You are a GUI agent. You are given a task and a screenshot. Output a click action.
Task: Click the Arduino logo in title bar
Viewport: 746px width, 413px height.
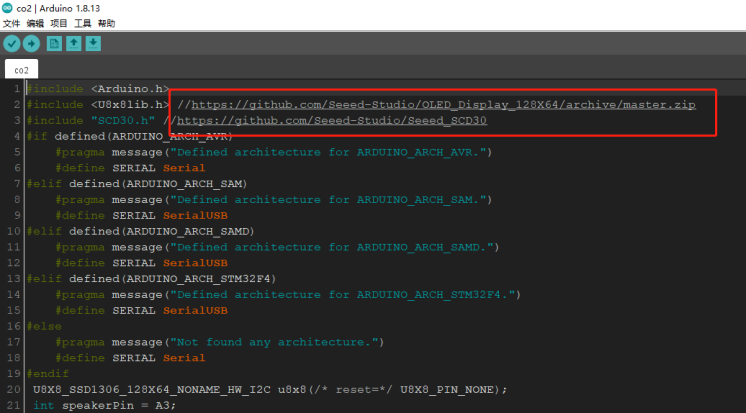click(x=7, y=8)
